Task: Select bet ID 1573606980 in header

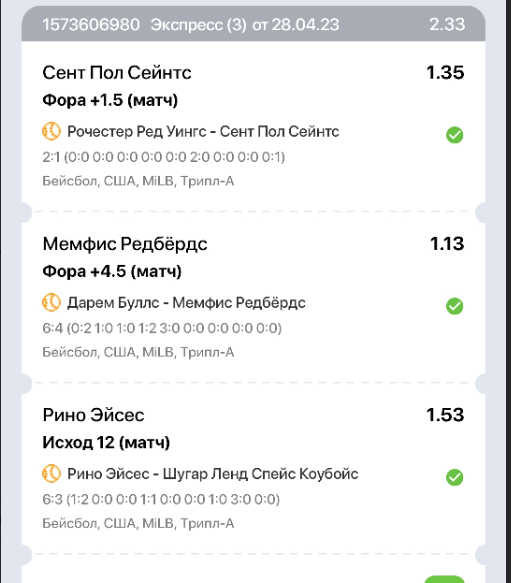Action: [91, 25]
